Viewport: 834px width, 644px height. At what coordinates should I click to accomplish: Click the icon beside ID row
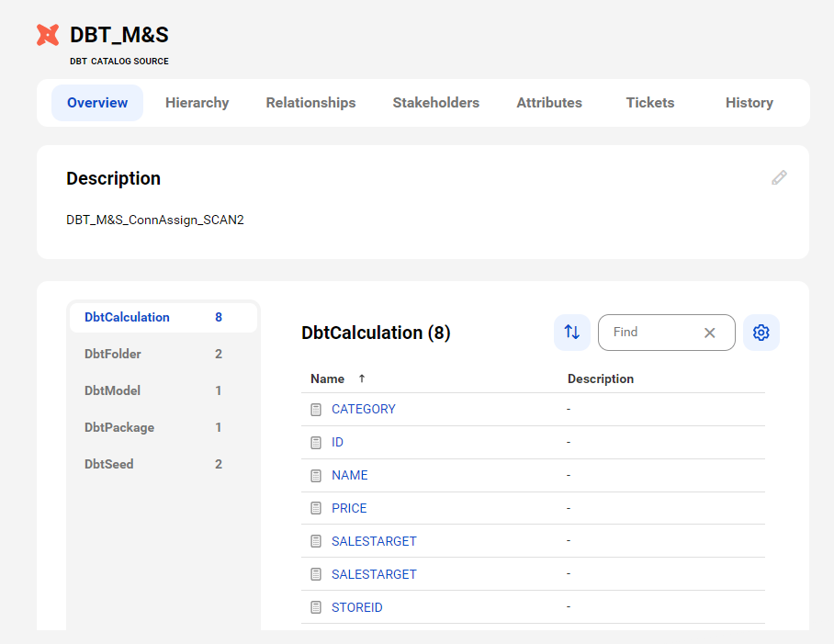pos(316,443)
